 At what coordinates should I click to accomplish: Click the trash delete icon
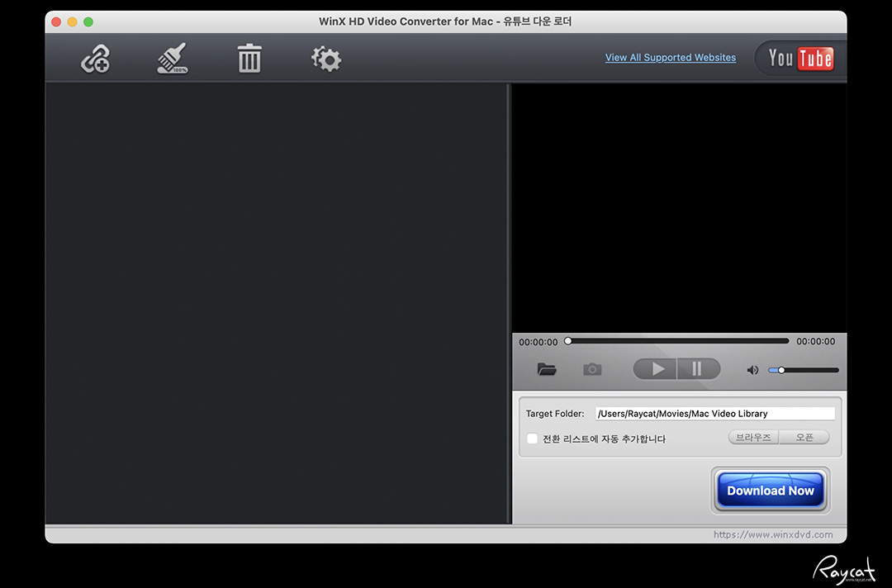click(249, 59)
